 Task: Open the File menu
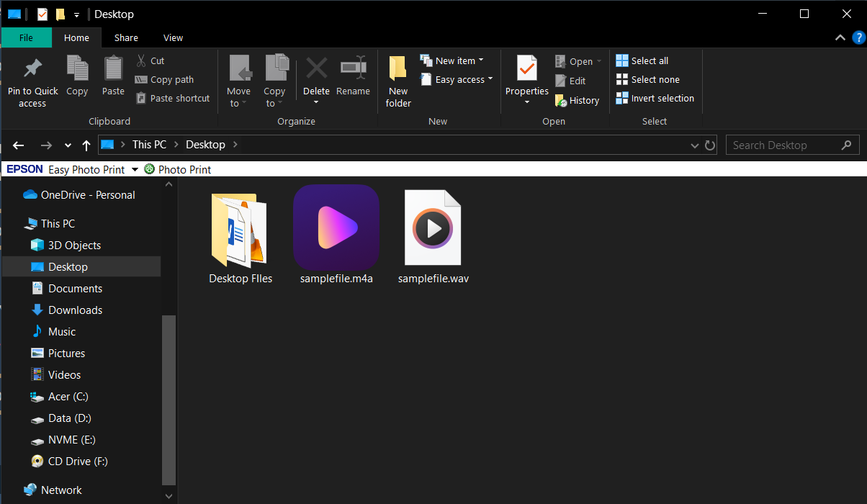[26, 37]
